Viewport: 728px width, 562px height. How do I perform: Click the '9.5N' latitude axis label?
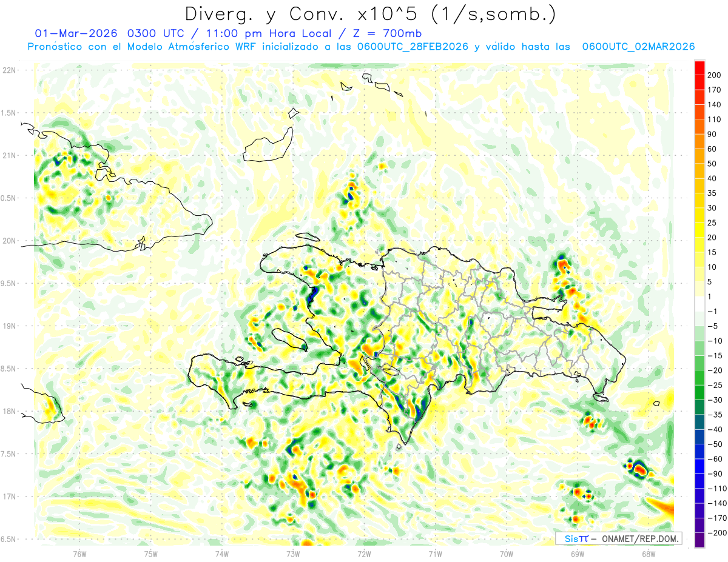click(x=9, y=284)
